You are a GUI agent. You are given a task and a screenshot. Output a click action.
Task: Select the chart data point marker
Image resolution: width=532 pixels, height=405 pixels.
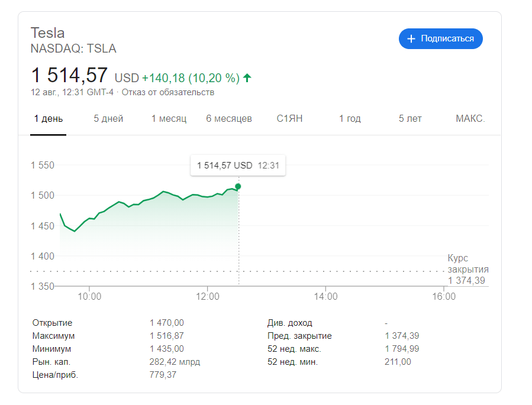pyautogui.click(x=237, y=186)
